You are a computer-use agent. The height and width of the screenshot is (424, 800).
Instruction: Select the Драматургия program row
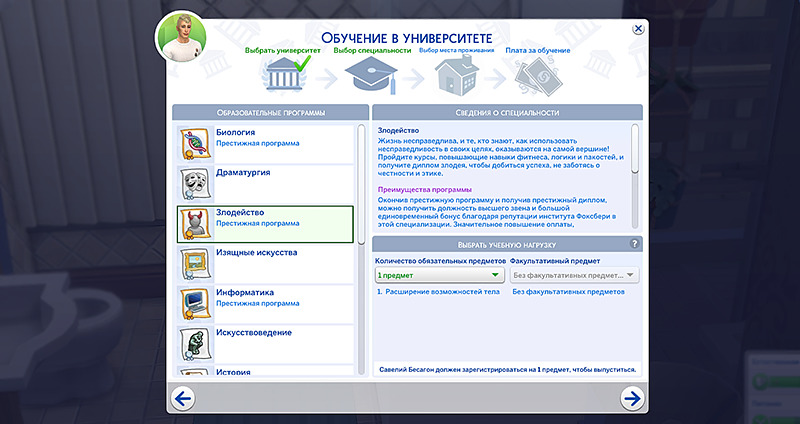click(265, 184)
